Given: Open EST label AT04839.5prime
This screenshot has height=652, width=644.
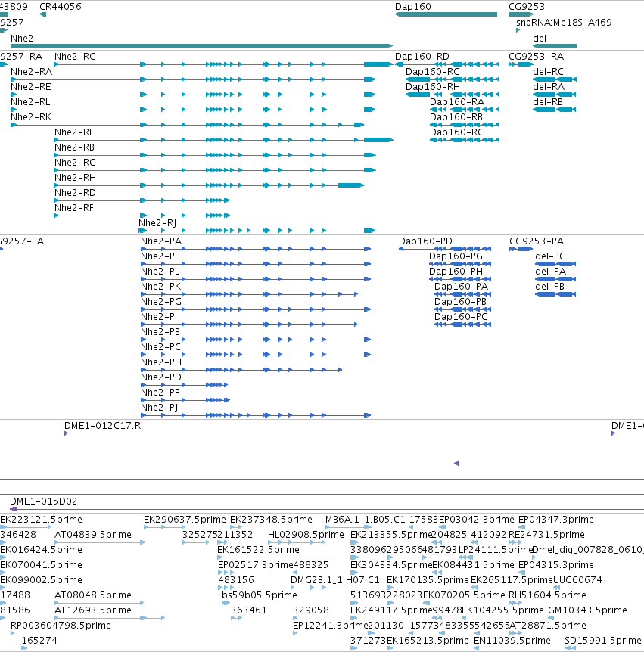Looking at the screenshot, I should pyautogui.click(x=93, y=534).
